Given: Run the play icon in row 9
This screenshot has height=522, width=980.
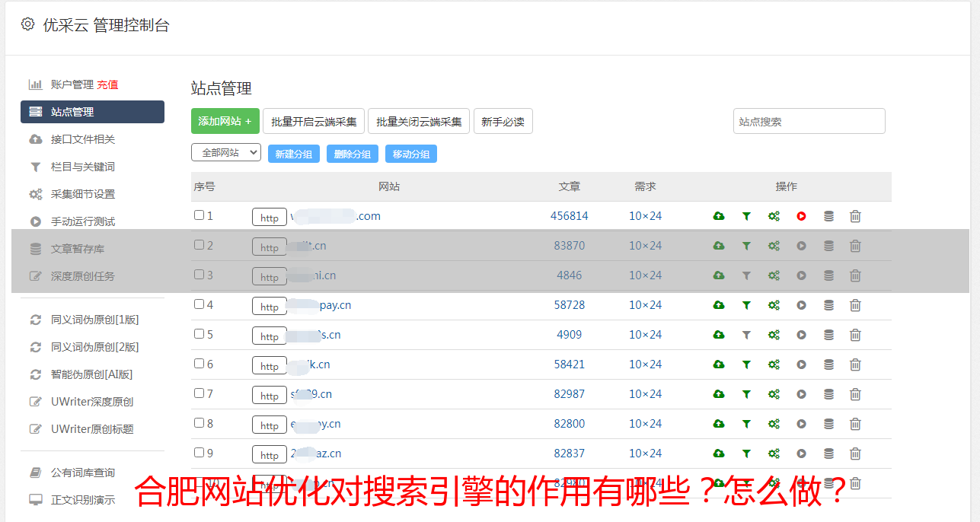Looking at the screenshot, I should 801,454.
